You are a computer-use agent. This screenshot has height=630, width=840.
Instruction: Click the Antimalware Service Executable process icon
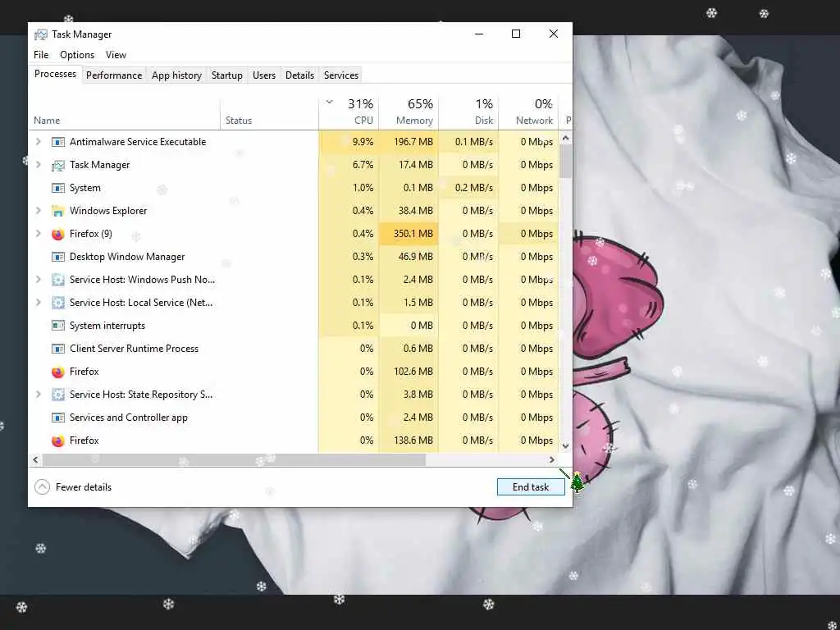click(x=58, y=142)
